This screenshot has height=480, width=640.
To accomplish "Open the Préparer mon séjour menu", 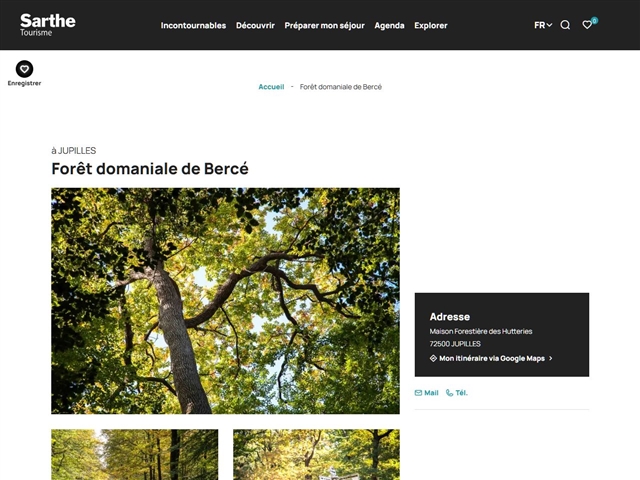I will 324,25.
